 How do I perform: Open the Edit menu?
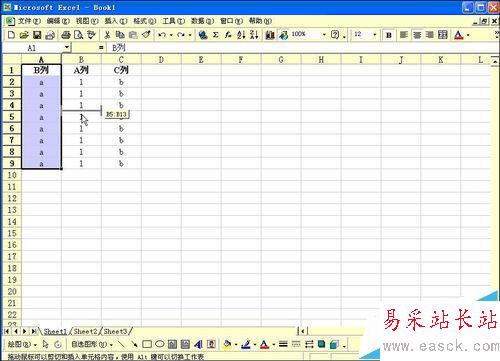[x=58, y=21]
